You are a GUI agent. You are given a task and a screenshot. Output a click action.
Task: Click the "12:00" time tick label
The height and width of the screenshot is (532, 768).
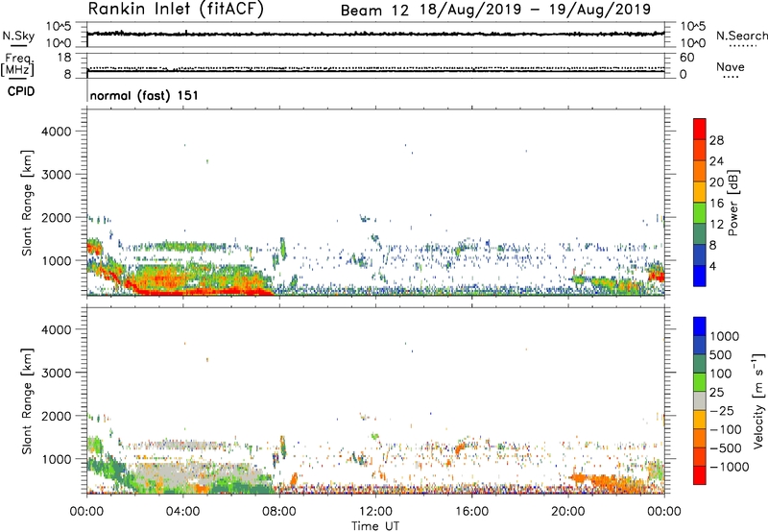[x=375, y=512]
